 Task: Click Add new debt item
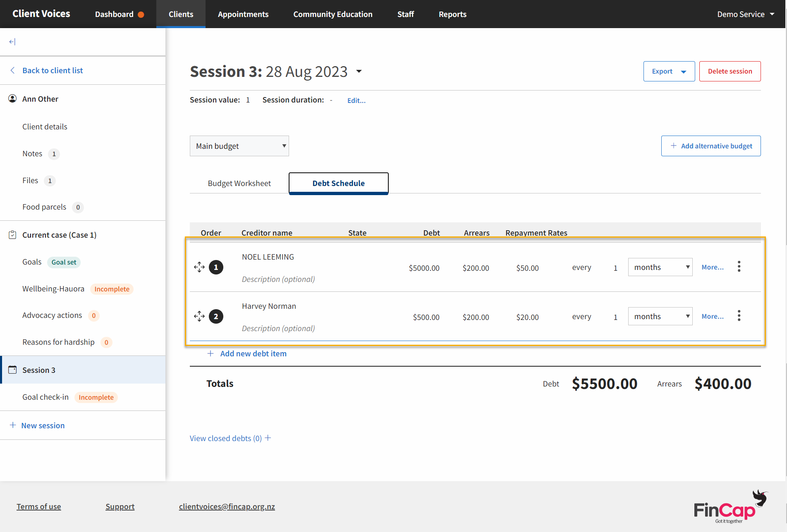pos(253,353)
